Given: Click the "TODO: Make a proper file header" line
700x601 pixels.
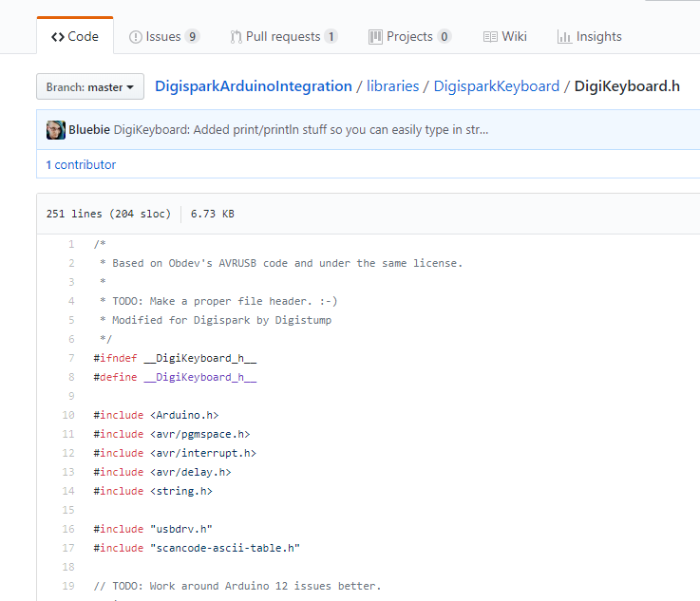Looking at the screenshot, I should coord(218,301).
